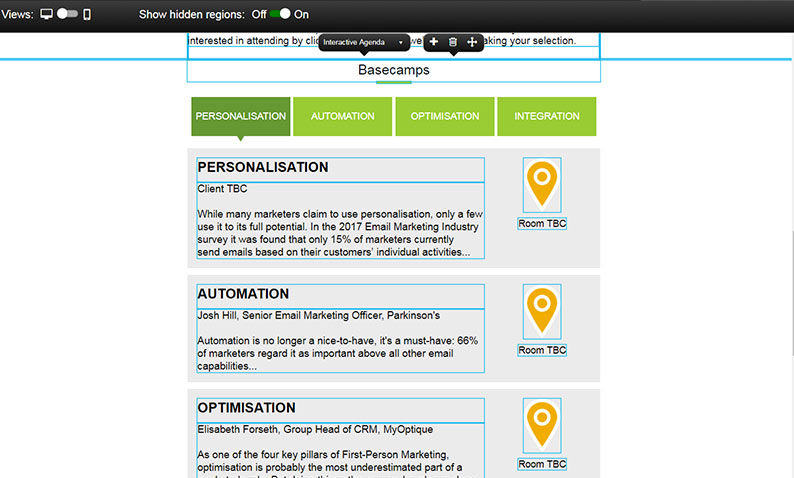The width and height of the screenshot is (794, 478).
Task: Select the Basecamps heading region
Action: click(x=394, y=71)
